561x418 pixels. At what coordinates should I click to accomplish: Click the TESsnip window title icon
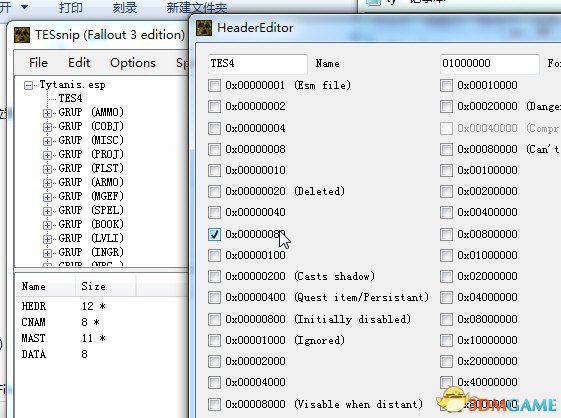tap(22, 35)
